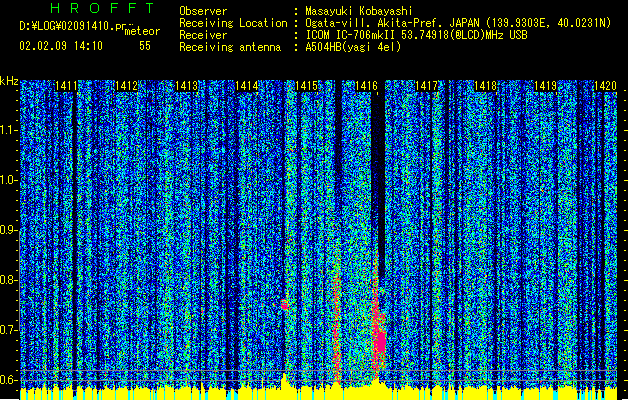This screenshot has width=629, height=400.
Task: Click the Receiving antenna label
Action: point(230,47)
